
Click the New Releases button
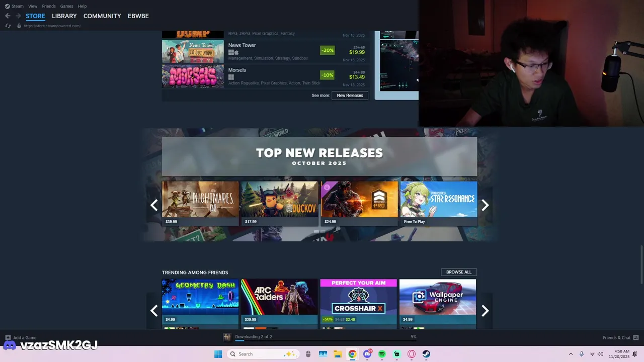[x=350, y=96]
